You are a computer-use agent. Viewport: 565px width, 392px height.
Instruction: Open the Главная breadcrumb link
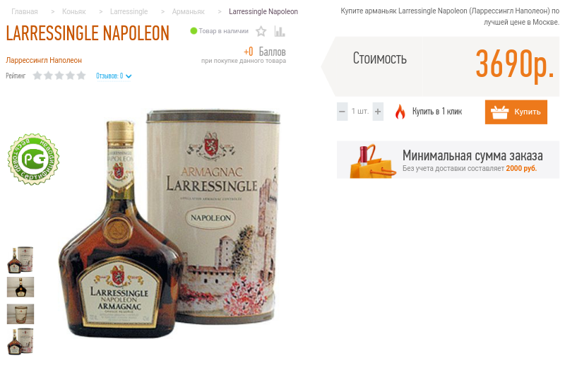25,11
